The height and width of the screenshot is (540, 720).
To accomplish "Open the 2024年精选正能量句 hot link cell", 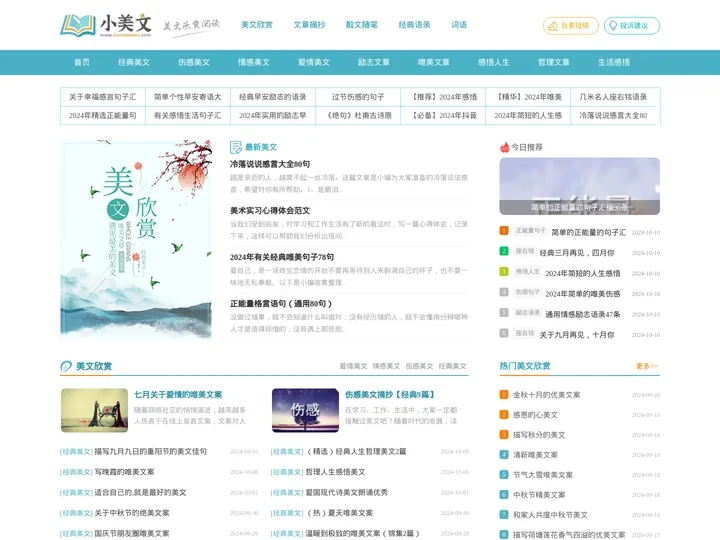I will (x=102, y=115).
